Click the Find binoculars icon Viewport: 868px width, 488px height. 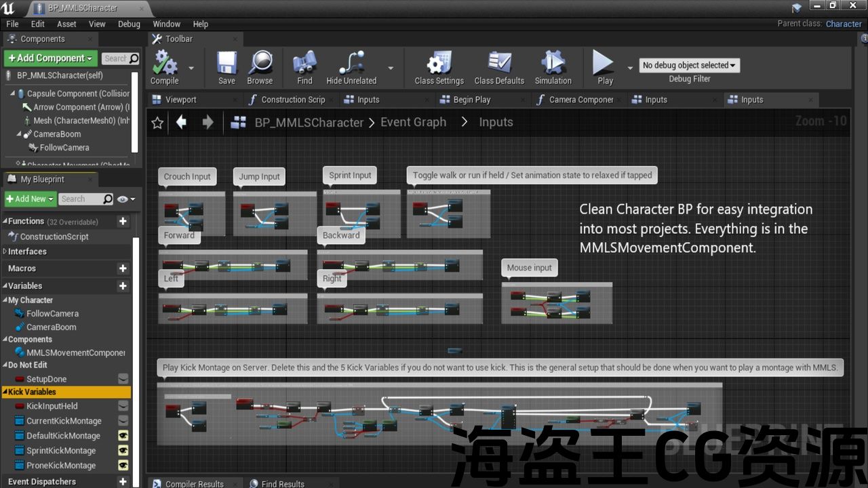[x=304, y=64]
